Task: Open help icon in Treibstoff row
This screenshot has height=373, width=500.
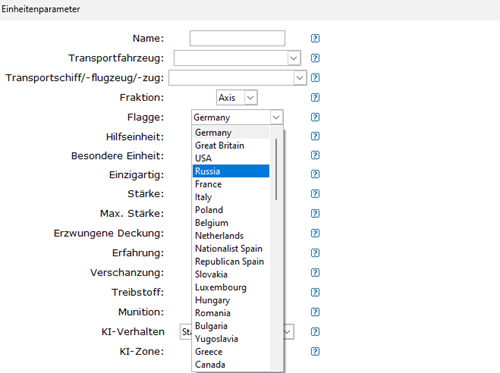Action: tap(315, 292)
